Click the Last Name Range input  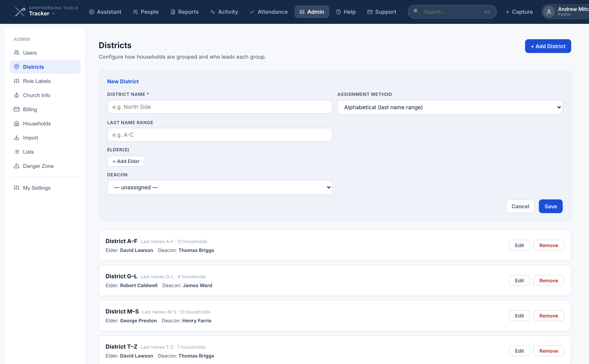pos(220,134)
